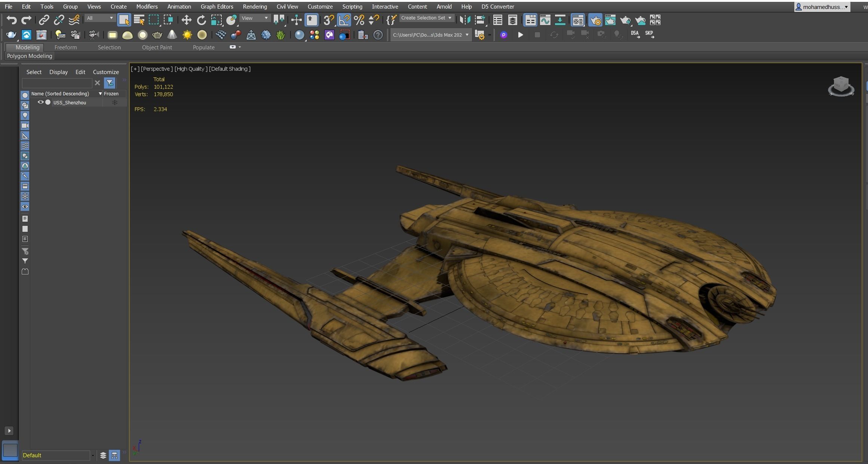Toggle the Scene Explorer filter funnel button
The image size is (868, 464).
[x=110, y=83]
